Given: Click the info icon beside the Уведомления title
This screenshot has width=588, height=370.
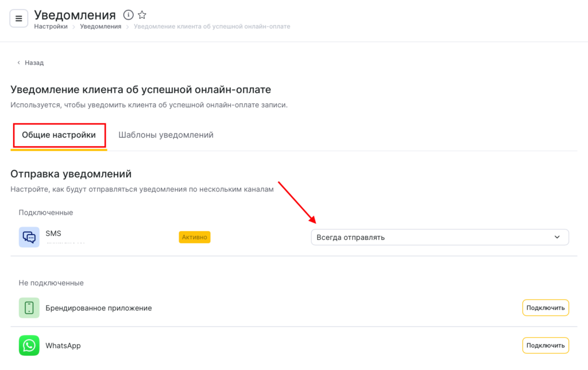Looking at the screenshot, I should [129, 15].
